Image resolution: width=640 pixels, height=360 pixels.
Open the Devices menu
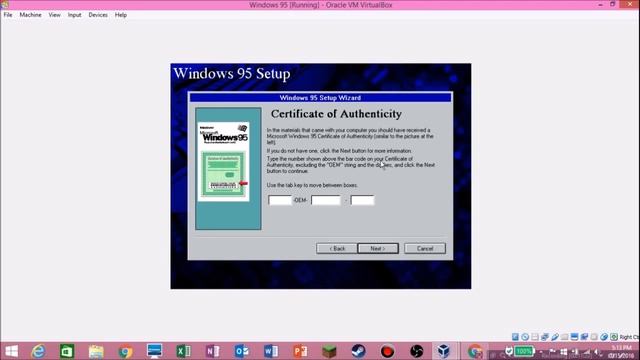(98, 15)
